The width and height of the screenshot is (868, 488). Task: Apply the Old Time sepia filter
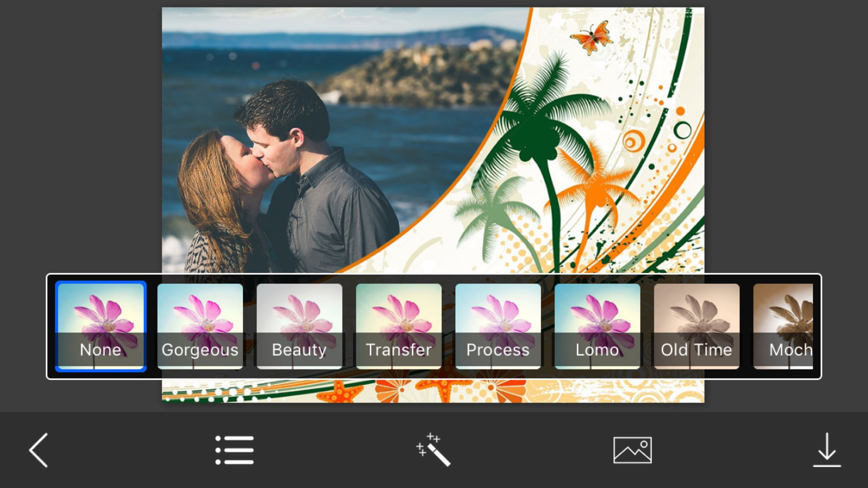tap(696, 326)
